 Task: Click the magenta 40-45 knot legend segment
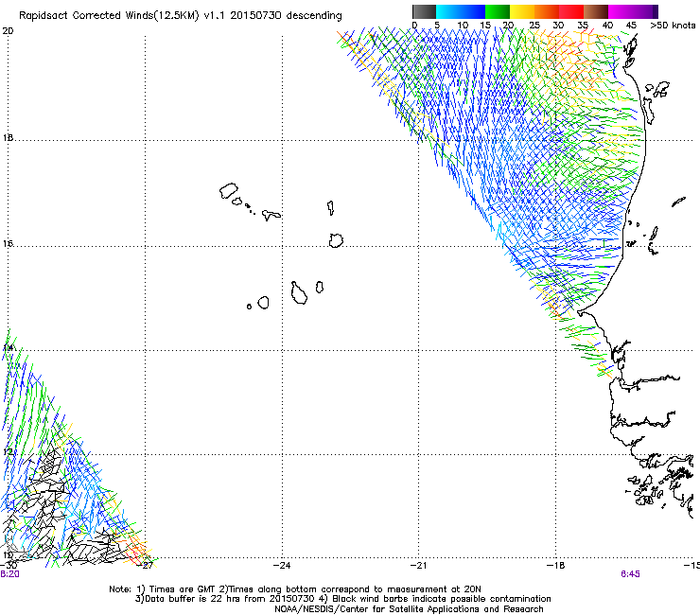[621, 11]
